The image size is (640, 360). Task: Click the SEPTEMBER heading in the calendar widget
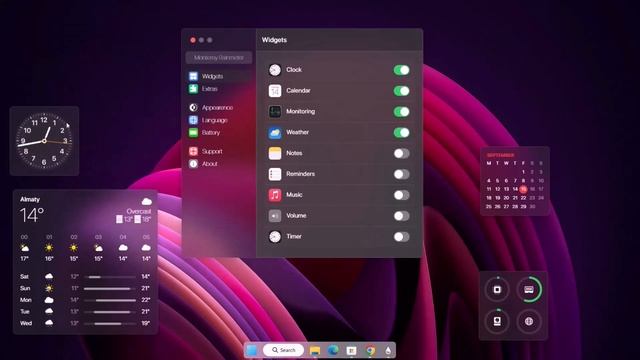500,155
